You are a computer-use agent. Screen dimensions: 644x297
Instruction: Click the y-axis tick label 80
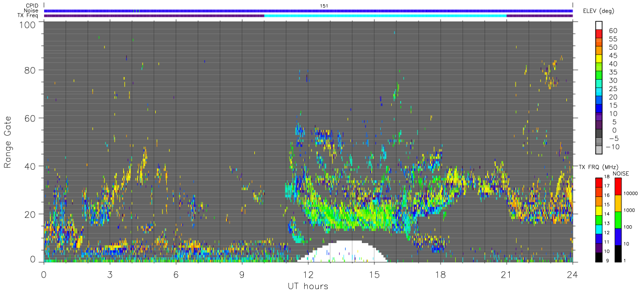click(x=30, y=70)
